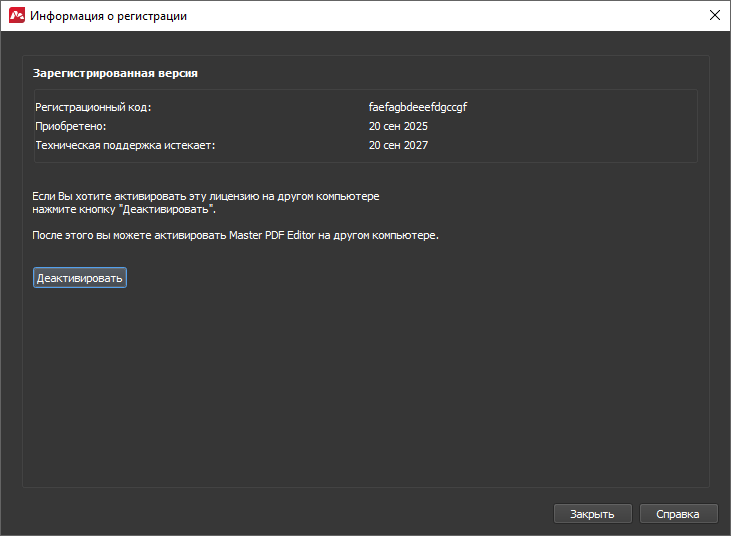Select the registration code faefagbdeeefdgccgf
This screenshot has height=536, width=731.
point(418,107)
